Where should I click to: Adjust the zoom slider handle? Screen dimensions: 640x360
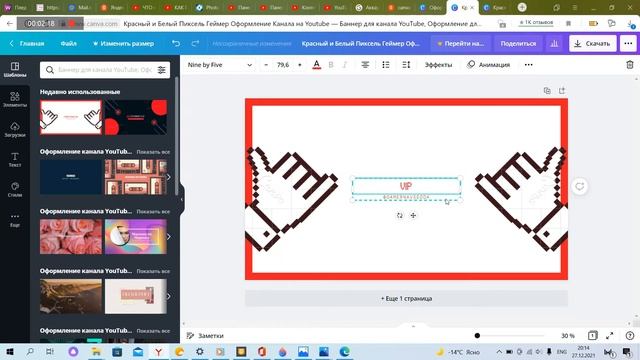[477, 336]
